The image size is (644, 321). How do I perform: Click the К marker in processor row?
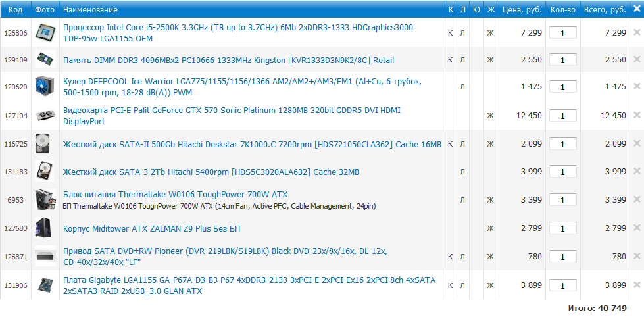(450, 32)
